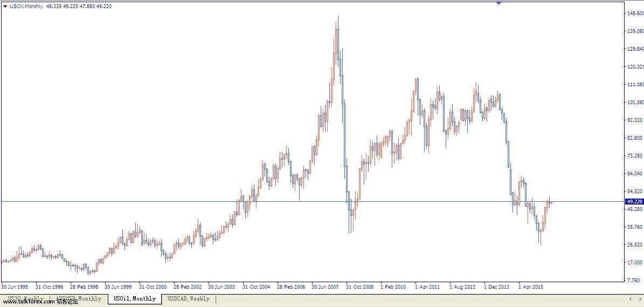
Task: Click the 31 Oct 1996 date label
Action: 49,287
